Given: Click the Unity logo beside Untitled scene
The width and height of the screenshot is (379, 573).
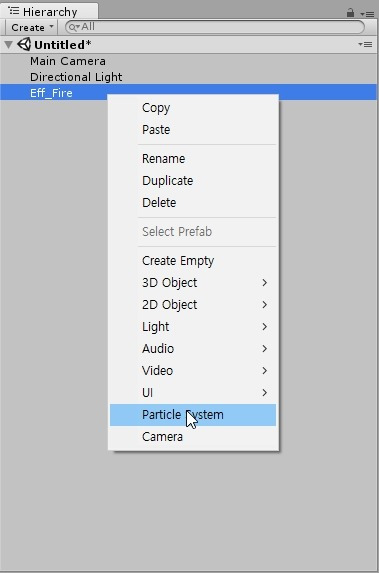Looking at the screenshot, I should point(24,45).
